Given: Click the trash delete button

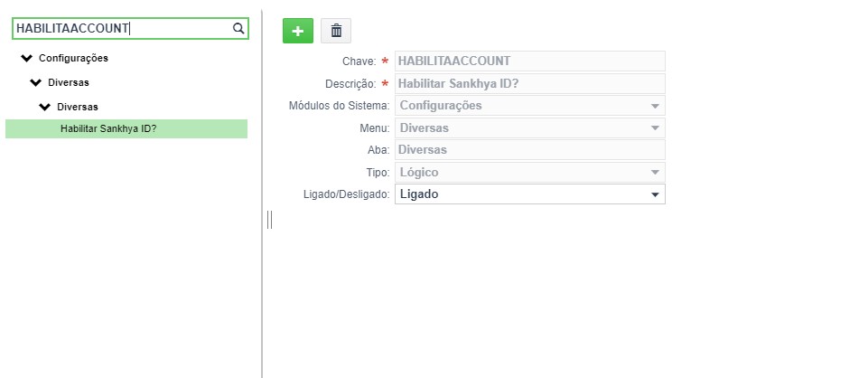Looking at the screenshot, I should pyautogui.click(x=336, y=31).
